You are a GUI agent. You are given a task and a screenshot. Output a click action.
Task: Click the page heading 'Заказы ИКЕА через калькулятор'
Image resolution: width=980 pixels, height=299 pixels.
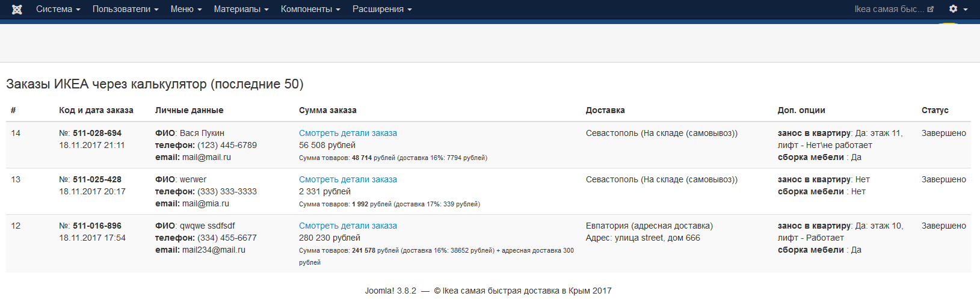(155, 84)
